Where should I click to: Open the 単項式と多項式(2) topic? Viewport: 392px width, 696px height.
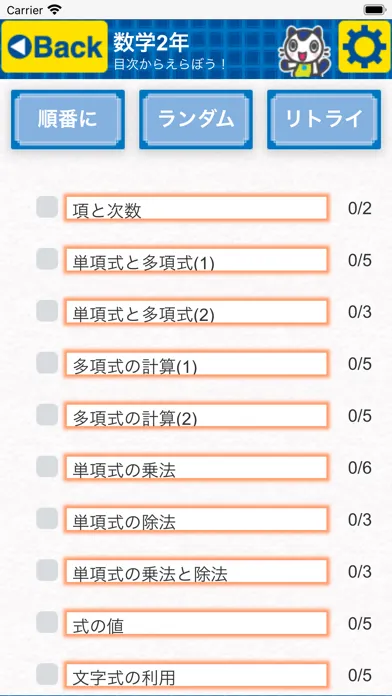tap(196, 312)
